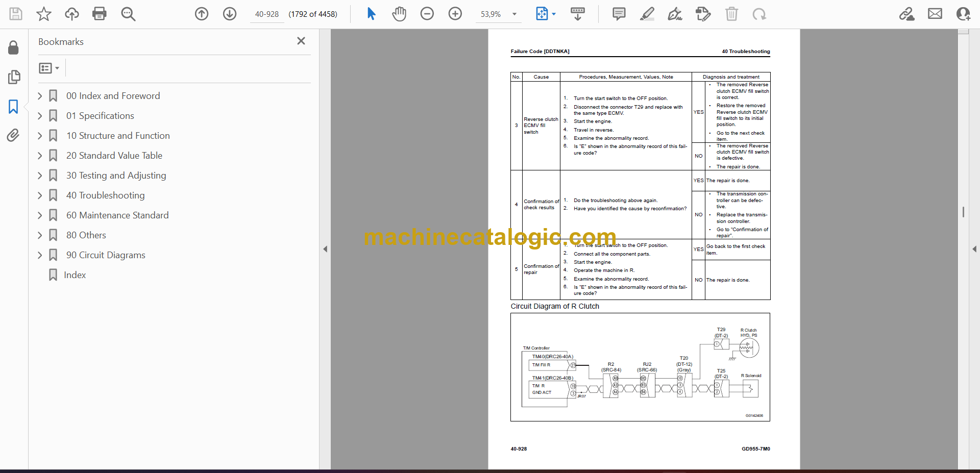This screenshot has width=980, height=473.
Task: Open the zoom level dropdown arrow
Action: coord(514,14)
